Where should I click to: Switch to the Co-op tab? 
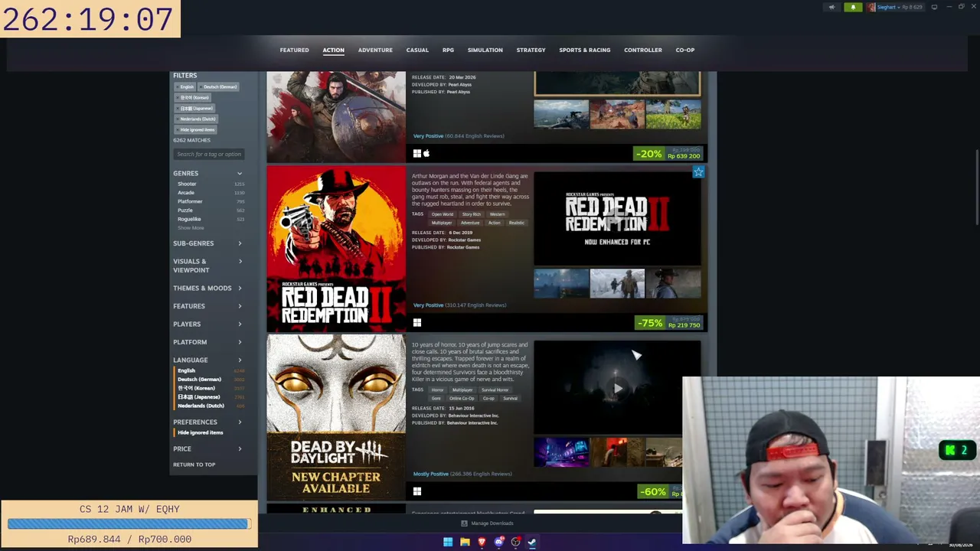tap(685, 51)
